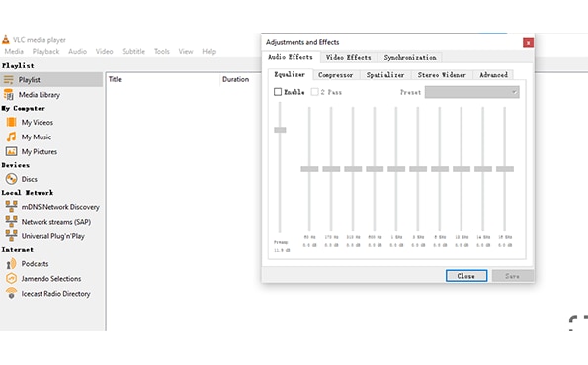The width and height of the screenshot is (588, 365).
Task: Close Adjustments and Effects with red X
Action: coord(528,43)
